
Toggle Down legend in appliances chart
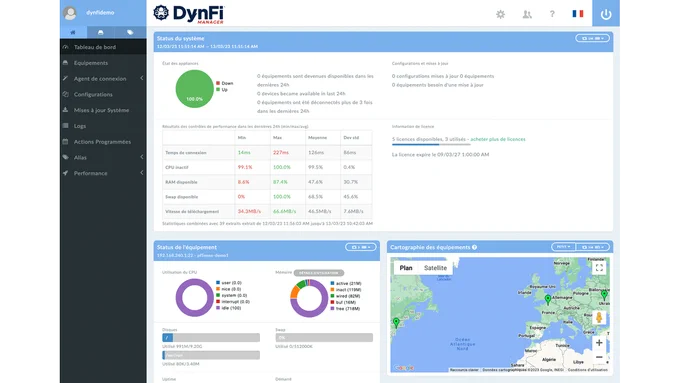point(225,83)
